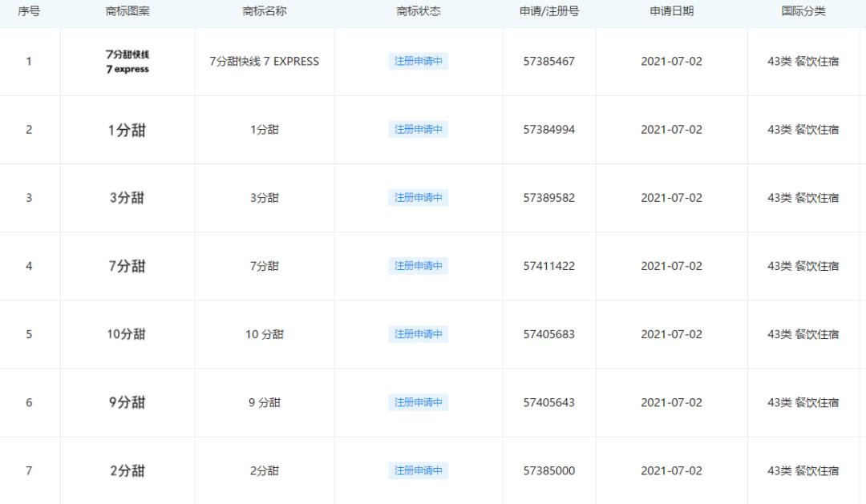Viewport: 866px width, 504px height.
Task: Select application number 57385467
Action: pyautogui.click(x=549, y=61)
